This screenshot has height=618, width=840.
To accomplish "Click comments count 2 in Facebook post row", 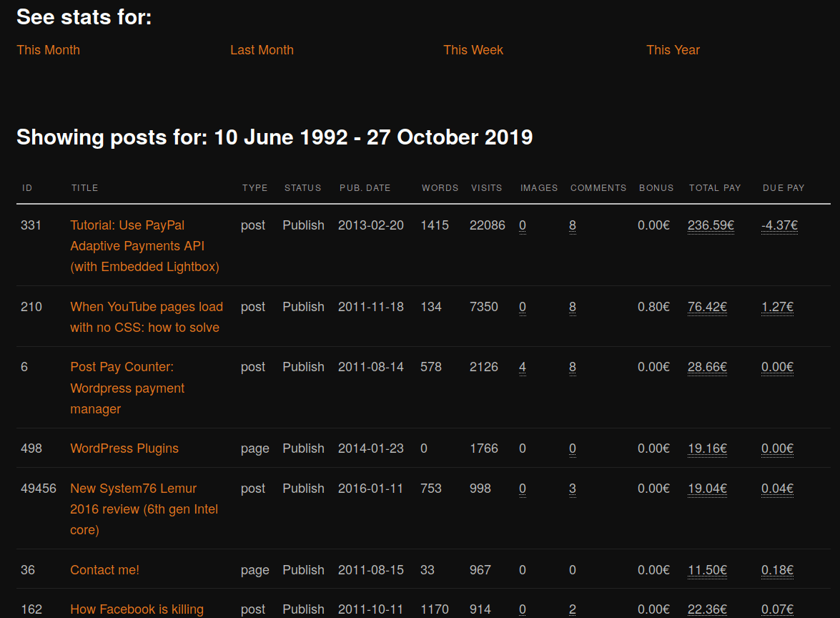I will point(573,609).
